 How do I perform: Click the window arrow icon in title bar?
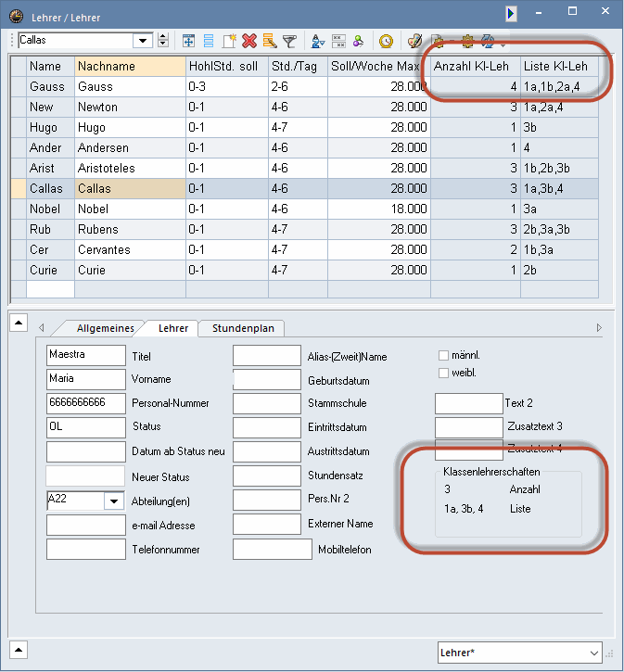pyautogui.click(x=511, y=13)
